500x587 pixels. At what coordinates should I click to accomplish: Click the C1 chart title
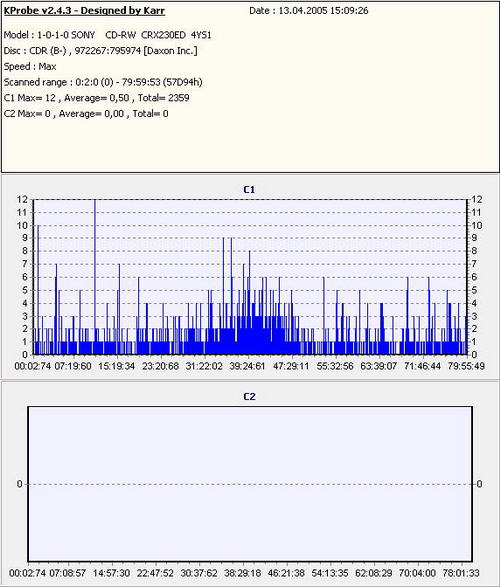click(x=249, y=190)
